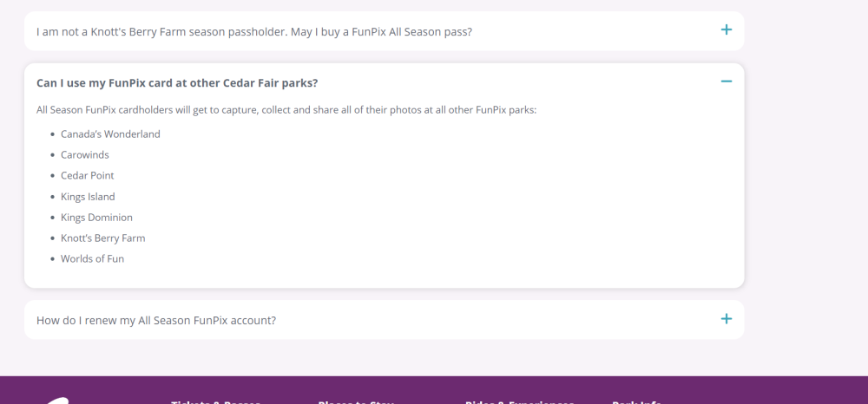Collapse the Cedar Fair parks answer minus icon

(727, 81)
